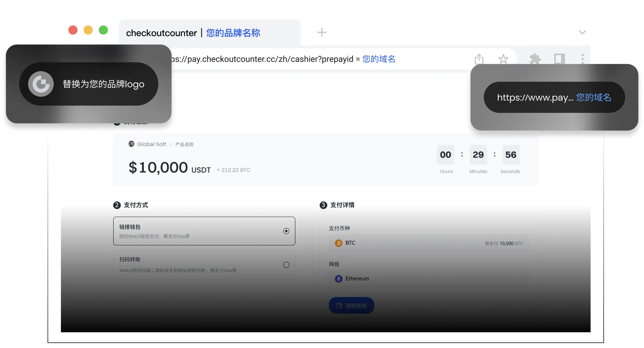
Task: Click the share icon in the browser toolbar
Action: [x=479, y=59]
